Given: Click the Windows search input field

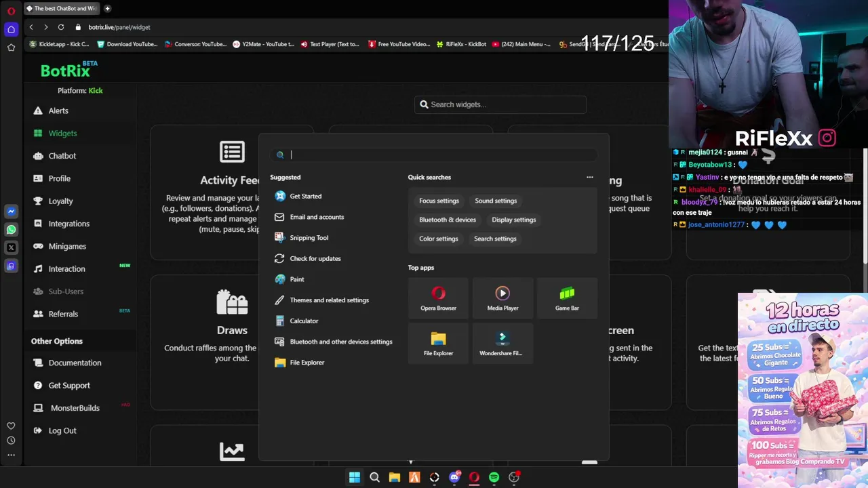Looking at the screenshot, I should [x=434, y=155].
